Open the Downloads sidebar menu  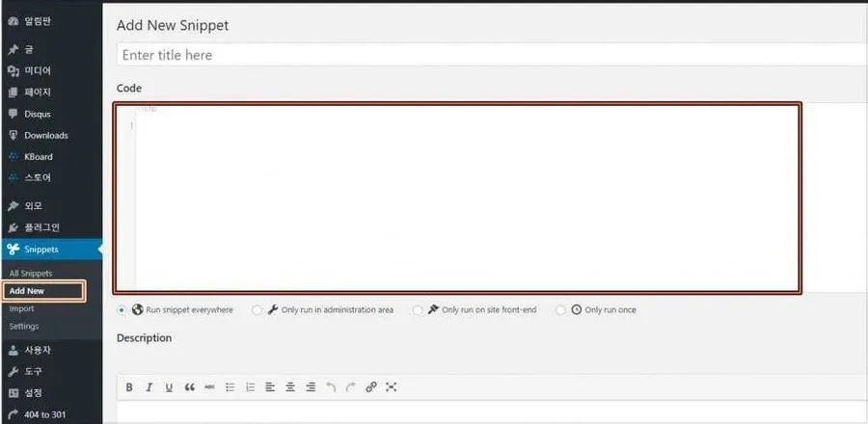coord(45,135)
